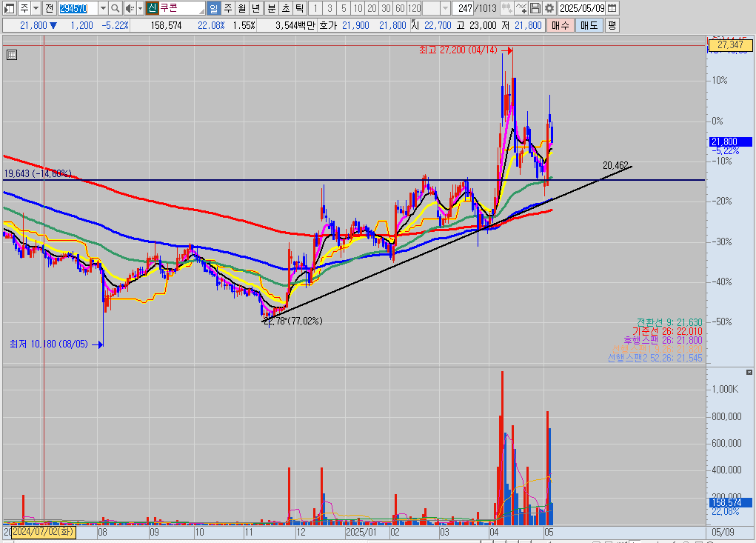The height and width of the screenshot is (543, 756).
Task: Click the 후행스팬 26: 21,800 legend
Action: [x=663, y=341]
